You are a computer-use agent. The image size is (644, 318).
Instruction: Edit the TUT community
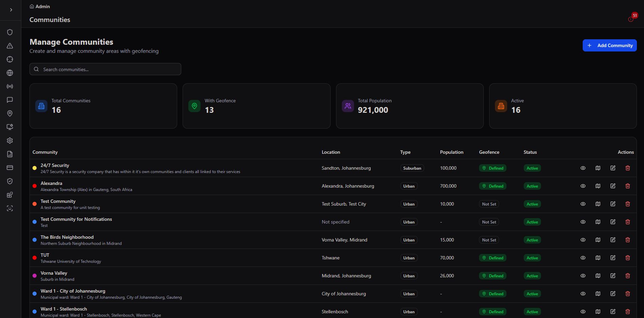[x=613, y=258]
